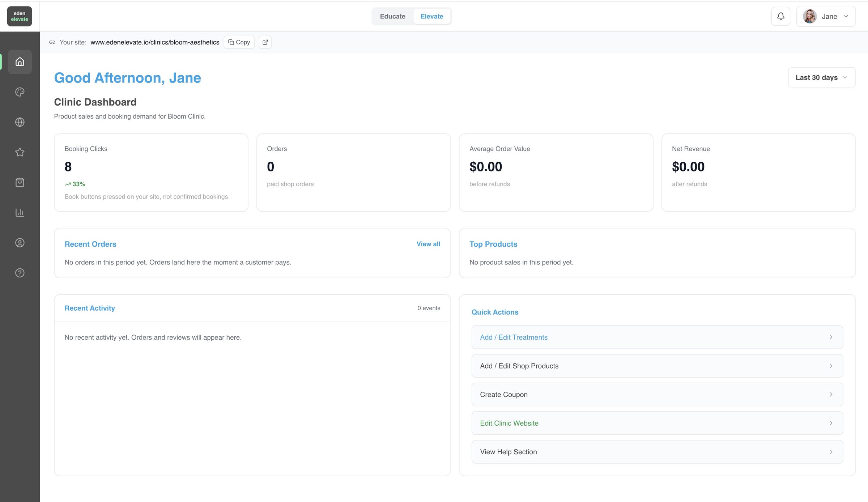The height and width of the screenshot is (502, 868).
Task: Open View Help Section quick action
Action: (x=657, y=452)
